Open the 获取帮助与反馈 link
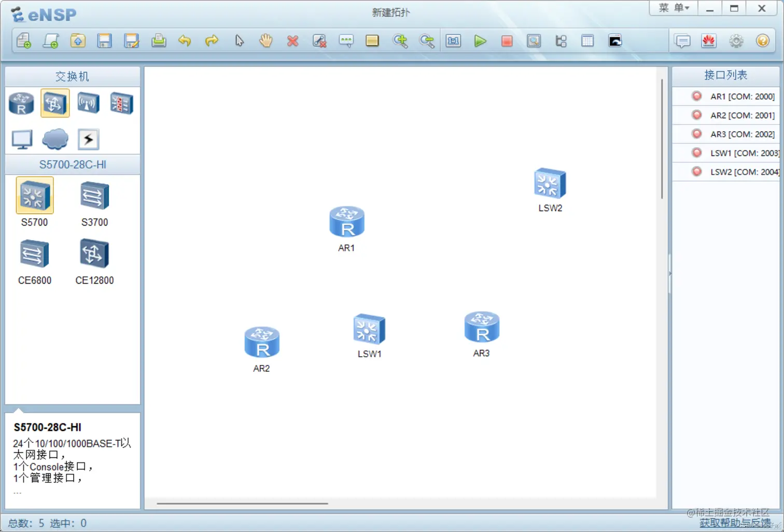 click(x=735, y=523)
